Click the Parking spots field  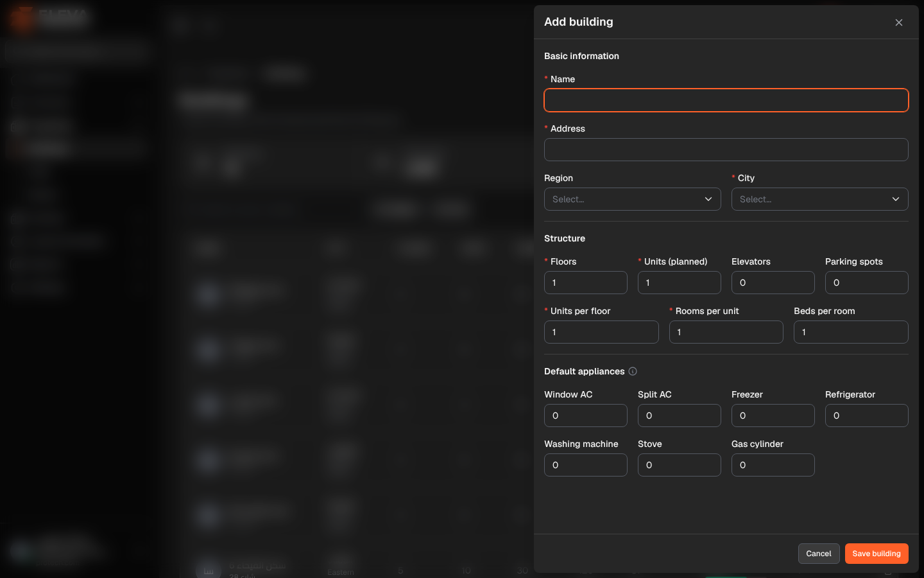(867, 283)
